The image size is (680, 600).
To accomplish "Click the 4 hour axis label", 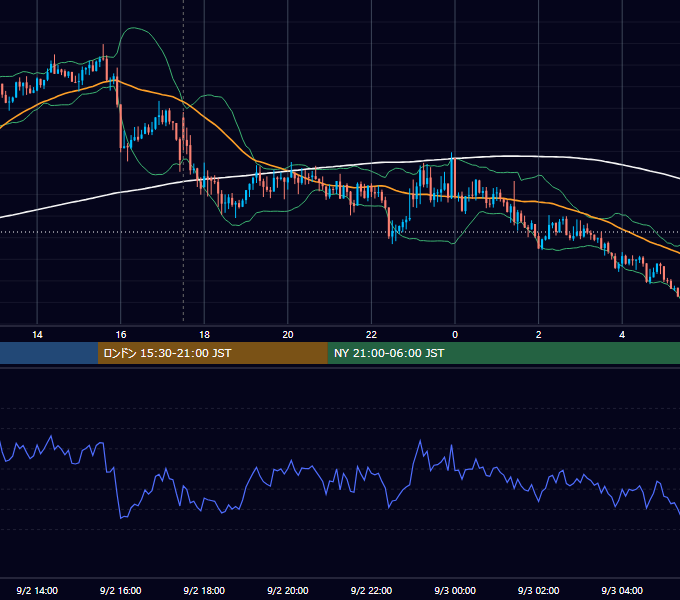I will [x=622, y=335].
